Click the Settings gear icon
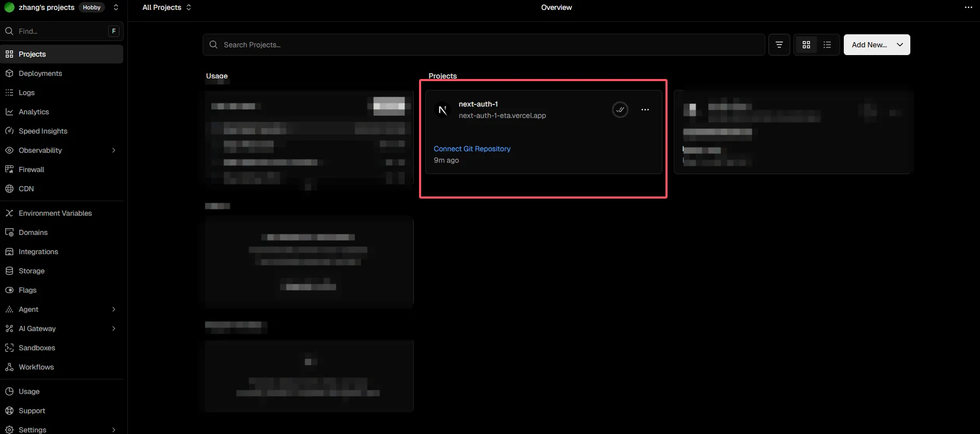980x434 pixels. 9,430
